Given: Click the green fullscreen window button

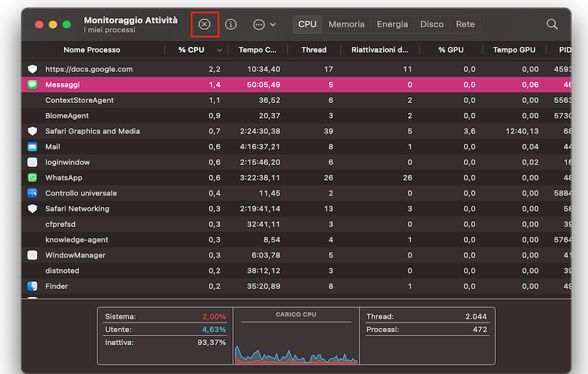Looking at the screenshot, I should pyautogui.click(x=67, y=24).
